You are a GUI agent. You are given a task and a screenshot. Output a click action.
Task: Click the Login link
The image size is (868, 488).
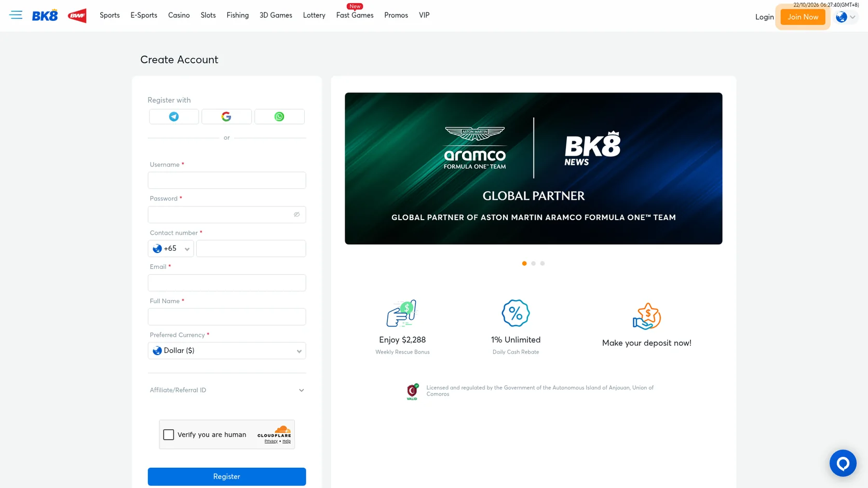click(x=764, y=17)
